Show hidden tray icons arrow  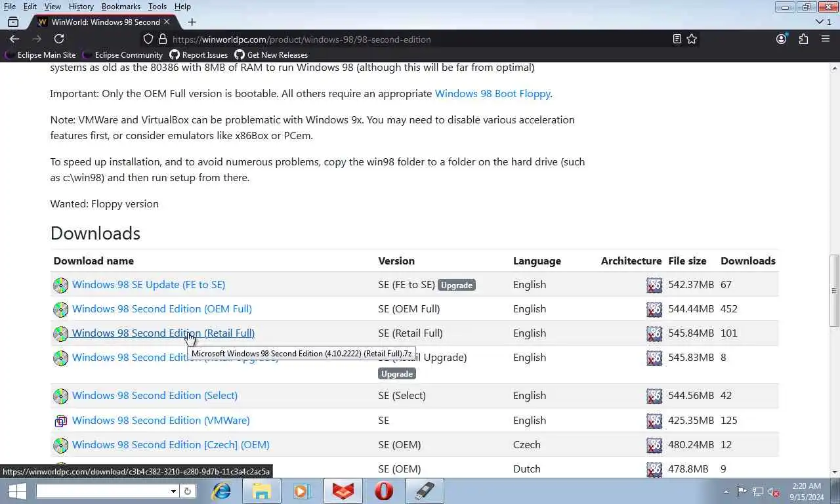(x=726, y=492)
